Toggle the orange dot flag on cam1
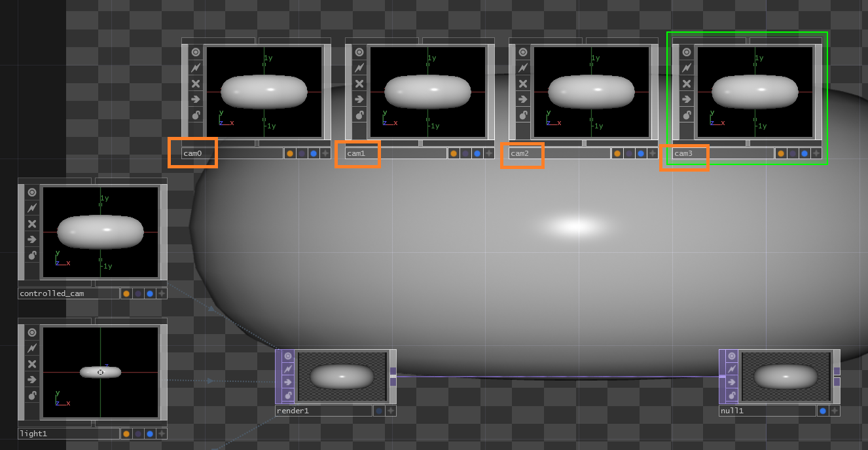Image resolution: width=868 pixels, height=450 pixels. pos(454,153)
